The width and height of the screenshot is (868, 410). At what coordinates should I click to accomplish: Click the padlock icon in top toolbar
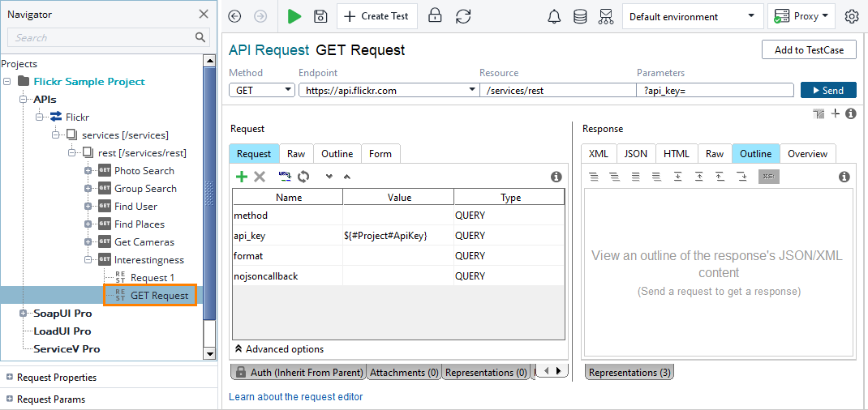435,16
